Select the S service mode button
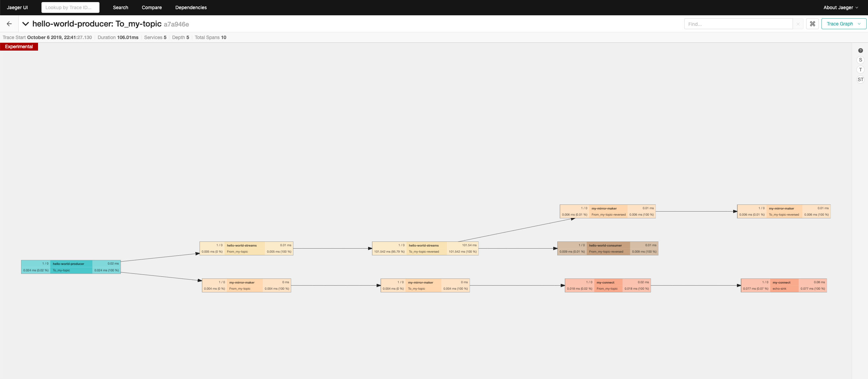Screen dimensions: 868x379 tap(861, 60)
